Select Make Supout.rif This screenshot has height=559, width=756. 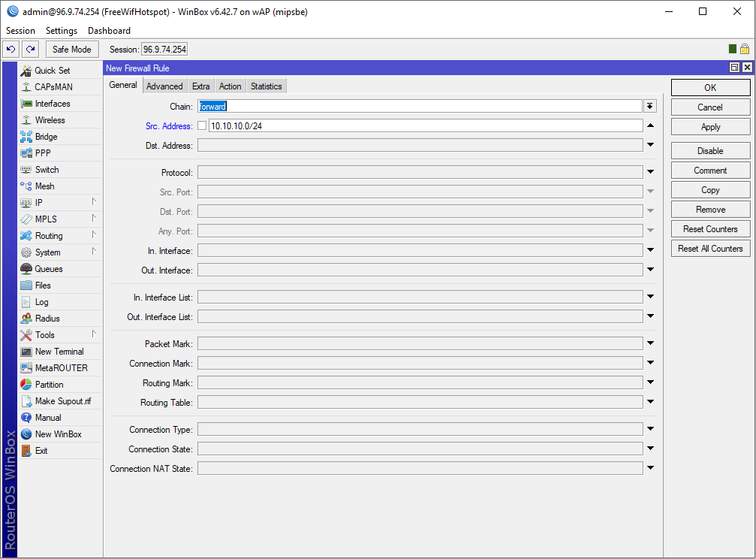60,400
